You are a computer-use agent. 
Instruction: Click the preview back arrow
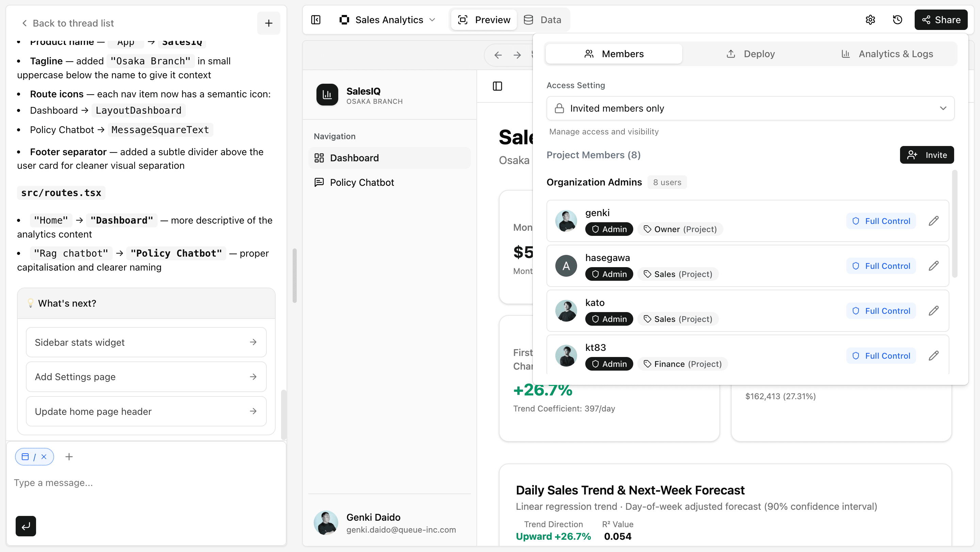click(x=498, y=55)
